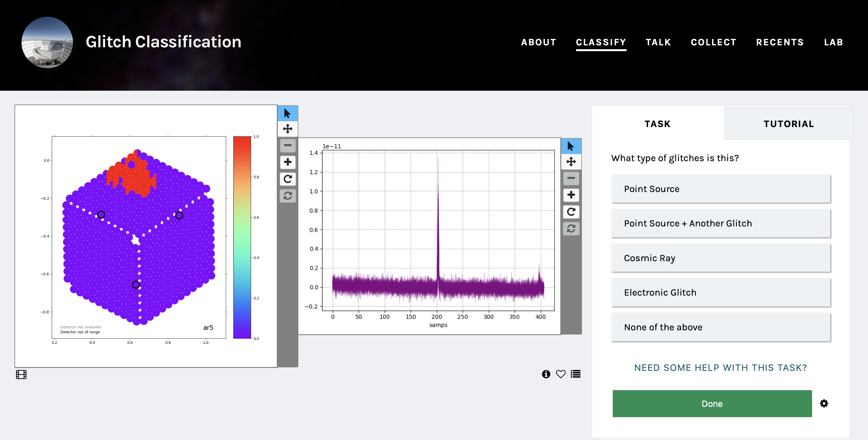Open the Talk page in navigation

tap(658, 42)
